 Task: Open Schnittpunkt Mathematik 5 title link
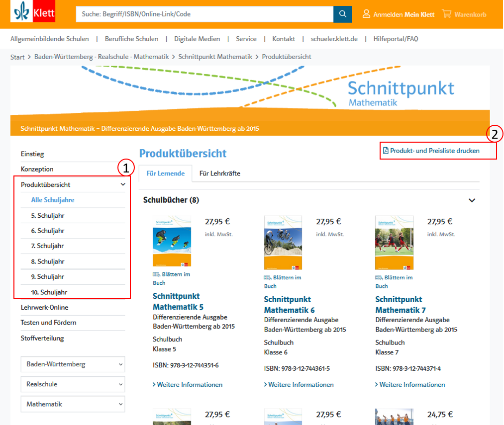click(178, 301)
